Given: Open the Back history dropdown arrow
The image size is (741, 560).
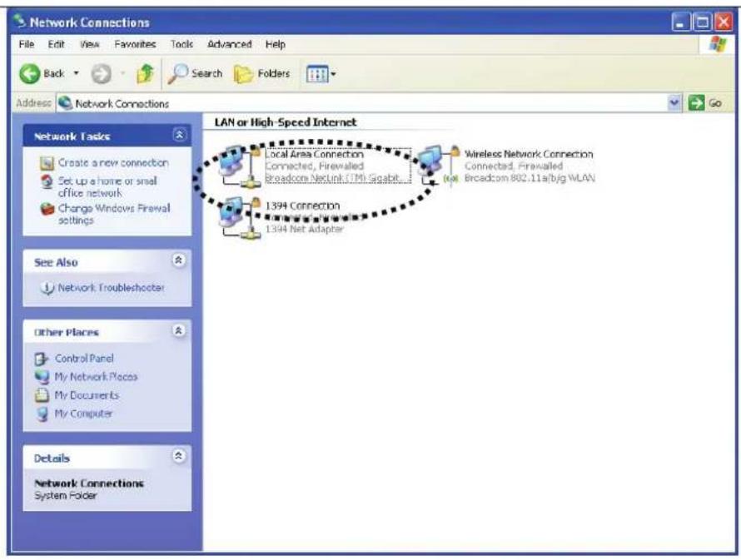Looking at the screenshot, I should [76, 74].
